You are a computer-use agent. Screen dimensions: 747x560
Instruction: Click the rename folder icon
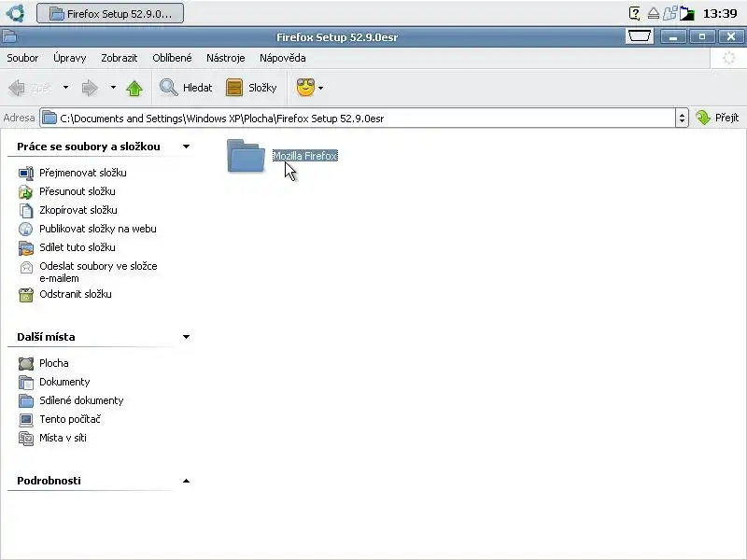click(26, 174)
